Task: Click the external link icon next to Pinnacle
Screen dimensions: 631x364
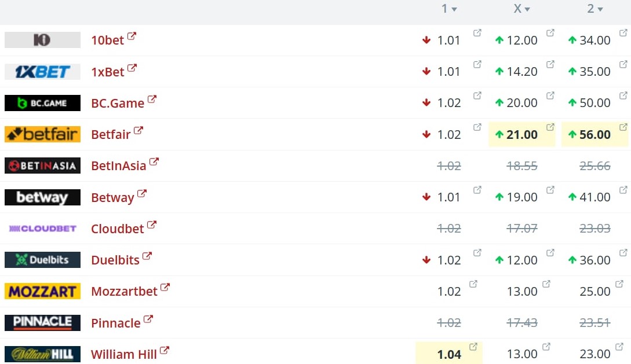Action: tap(148, 319)
